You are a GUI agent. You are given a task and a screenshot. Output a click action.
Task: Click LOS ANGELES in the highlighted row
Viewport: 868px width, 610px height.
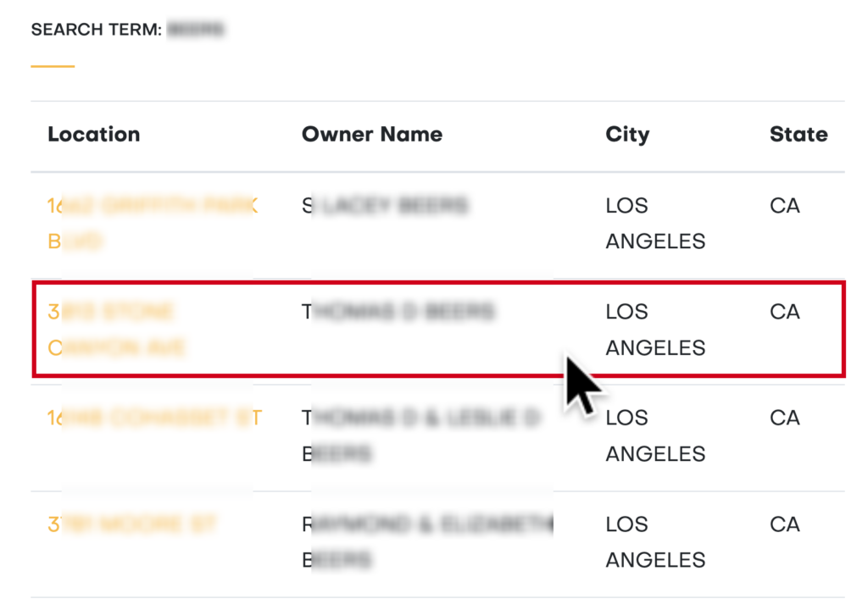point(655,330)
